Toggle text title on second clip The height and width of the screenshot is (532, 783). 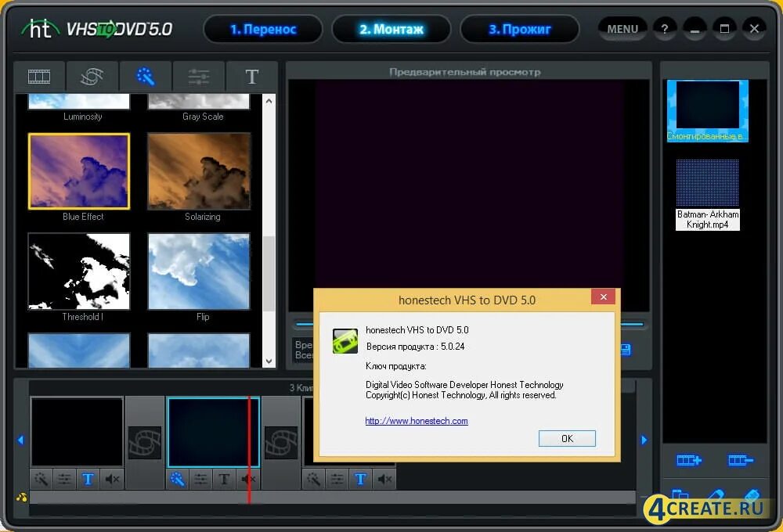(x=224, y=480)
